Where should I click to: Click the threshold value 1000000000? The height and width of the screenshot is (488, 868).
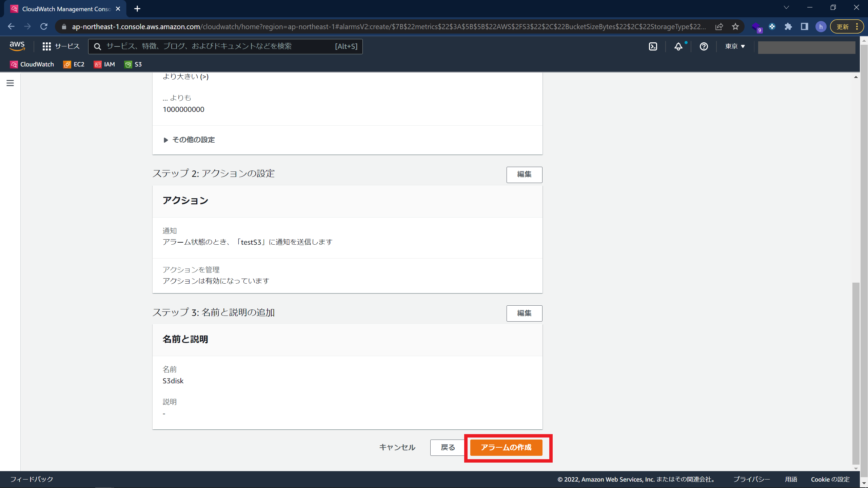[183, 109]
